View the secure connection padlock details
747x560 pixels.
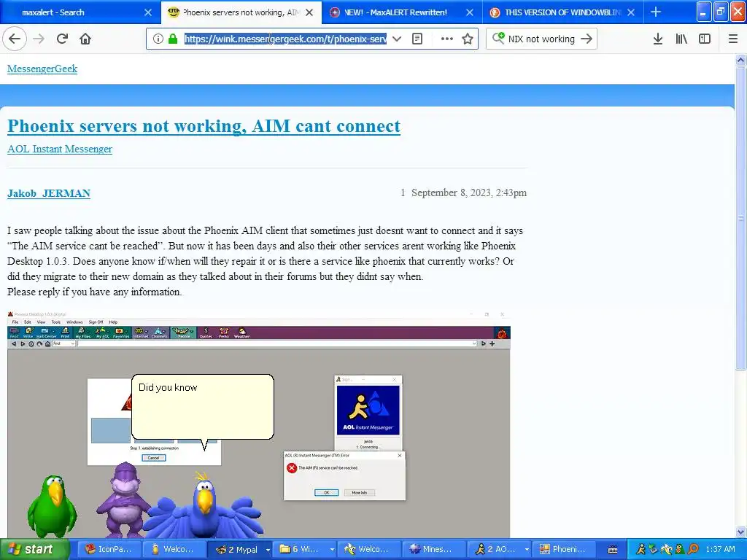click(173, 39)
